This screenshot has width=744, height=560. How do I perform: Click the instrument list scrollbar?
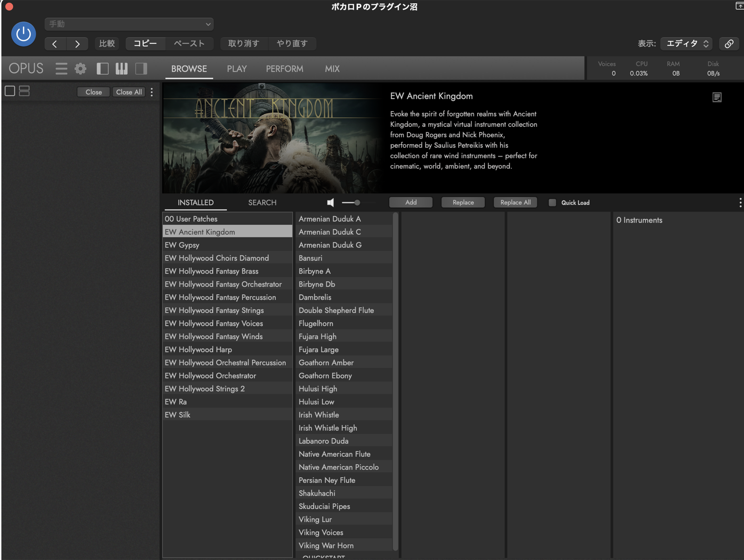point(395,381)
